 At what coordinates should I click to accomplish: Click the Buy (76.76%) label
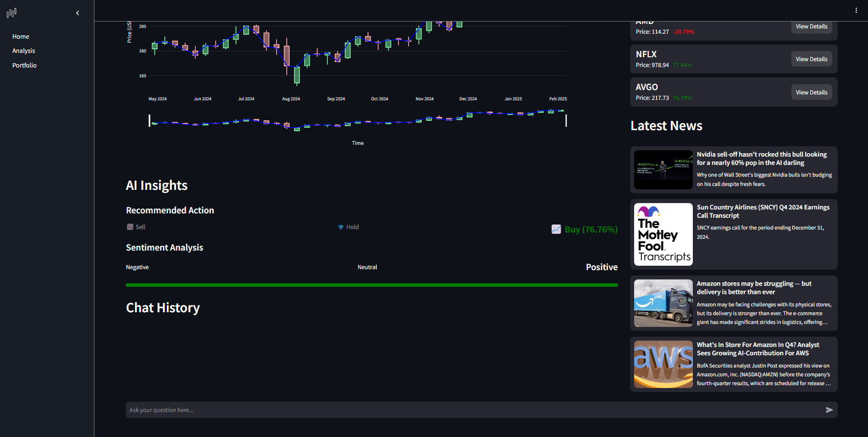[x=591, y=230]
